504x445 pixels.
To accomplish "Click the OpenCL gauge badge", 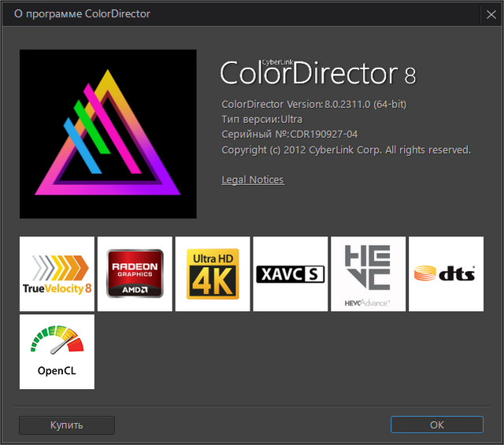I will coord(57,351).
